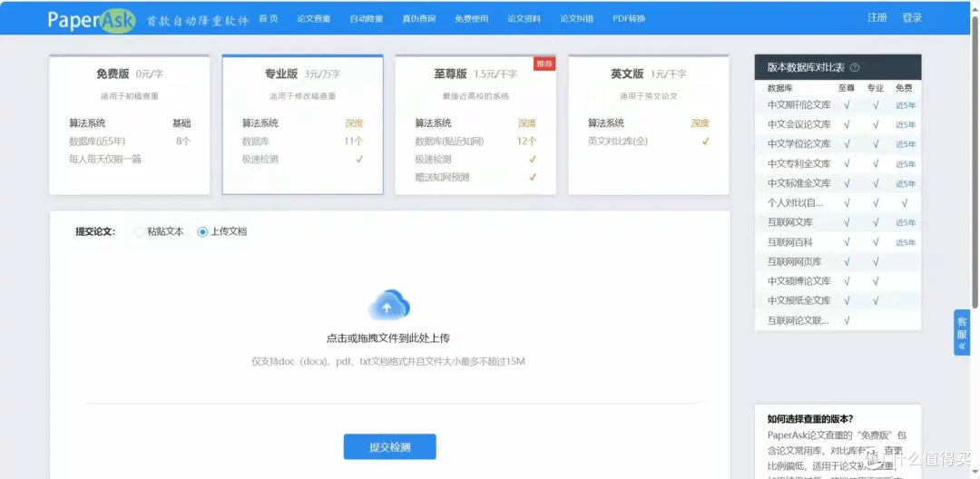The height and width of the screenshot is (479, 980).
Task: Open PDF转换 menu item
Action: tap(629, 18)
